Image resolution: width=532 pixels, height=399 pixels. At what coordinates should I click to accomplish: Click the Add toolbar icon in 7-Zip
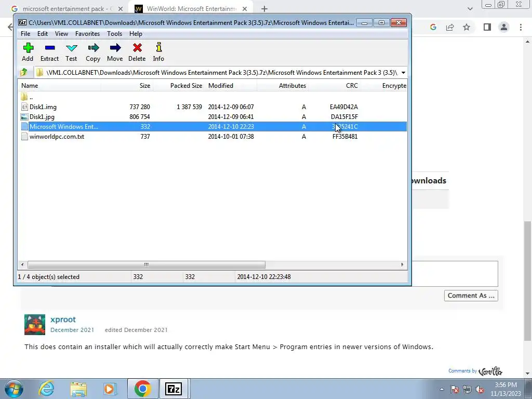28,48
